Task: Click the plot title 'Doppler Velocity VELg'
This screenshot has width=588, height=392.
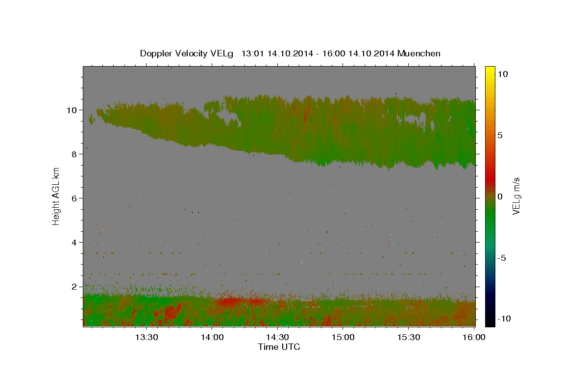Action: (x=188, y=53)
